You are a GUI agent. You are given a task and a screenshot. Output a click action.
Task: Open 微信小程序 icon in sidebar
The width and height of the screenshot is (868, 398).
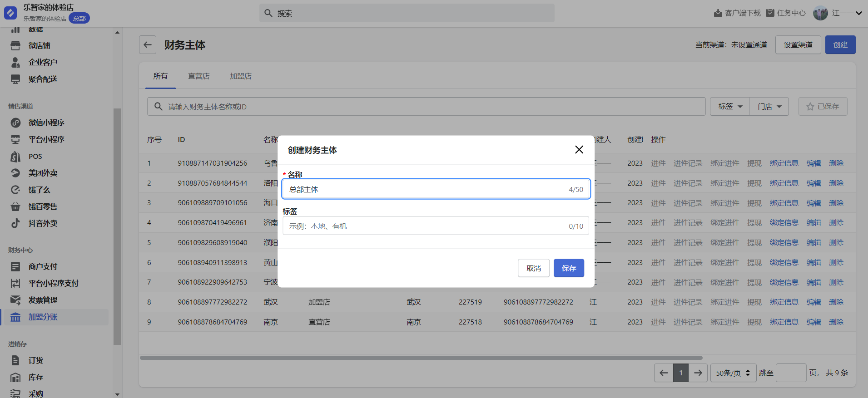click(x=16, y=123)
